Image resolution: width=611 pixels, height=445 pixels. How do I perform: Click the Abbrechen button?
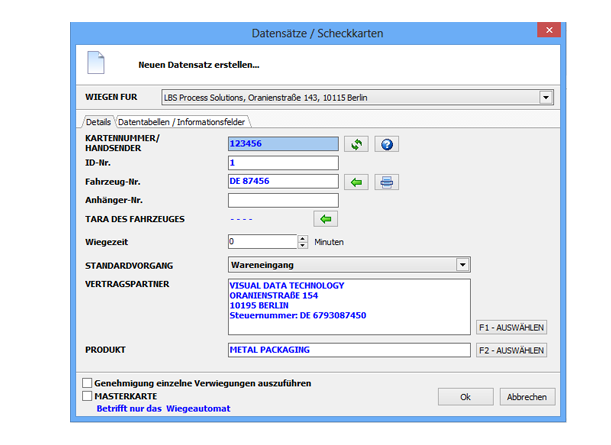(x=526, y=397)
